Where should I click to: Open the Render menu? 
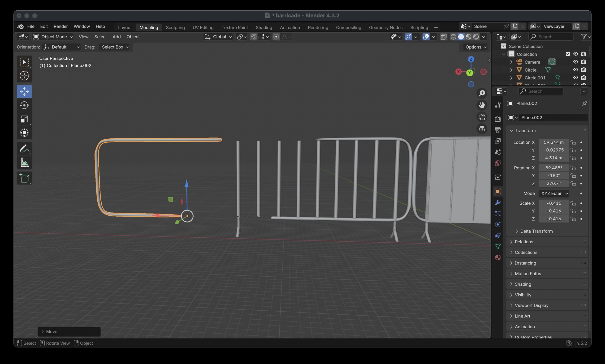tap(60, 26)
